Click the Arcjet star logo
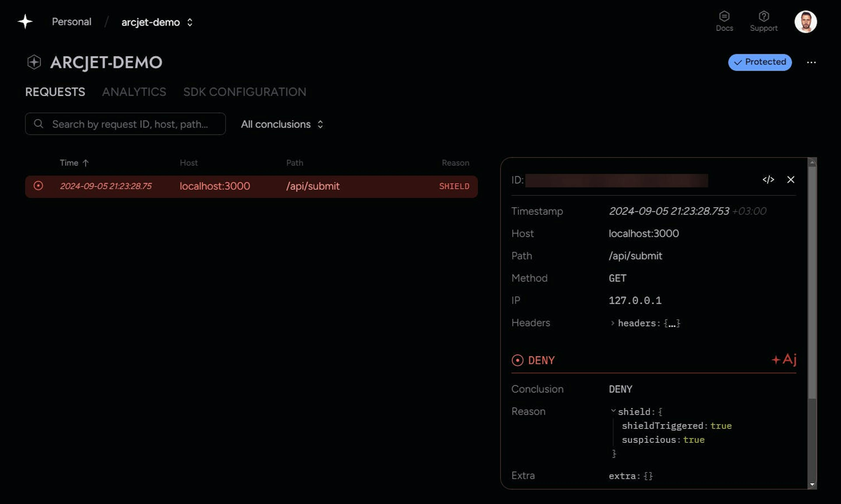Image resolution: width=841 pixels, height=504 pixels. [25, 22]
